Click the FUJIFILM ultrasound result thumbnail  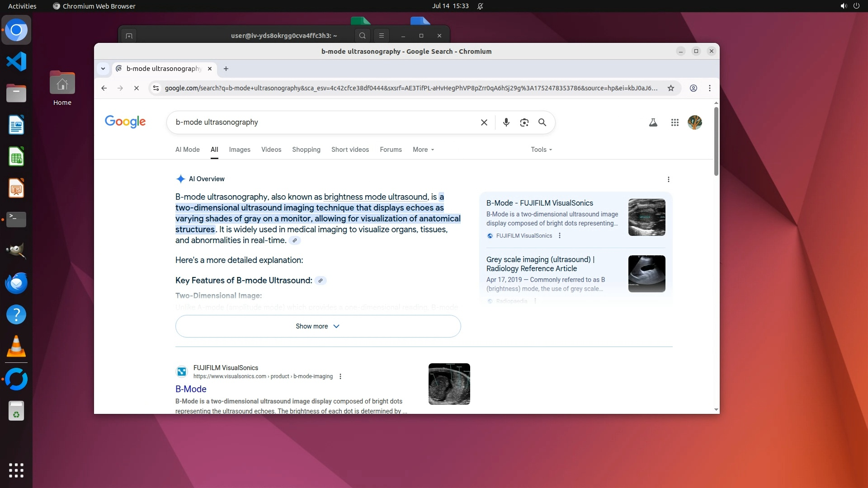coord(449,384)
